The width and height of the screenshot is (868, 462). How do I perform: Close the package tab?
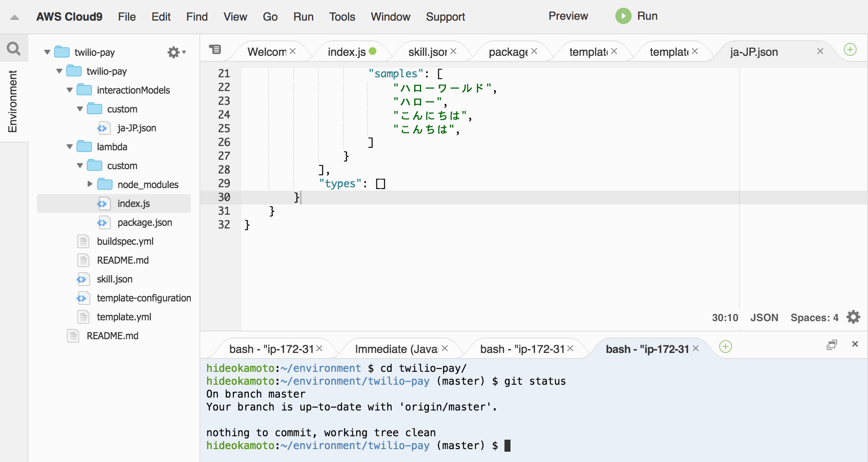(x=534, y=51)
